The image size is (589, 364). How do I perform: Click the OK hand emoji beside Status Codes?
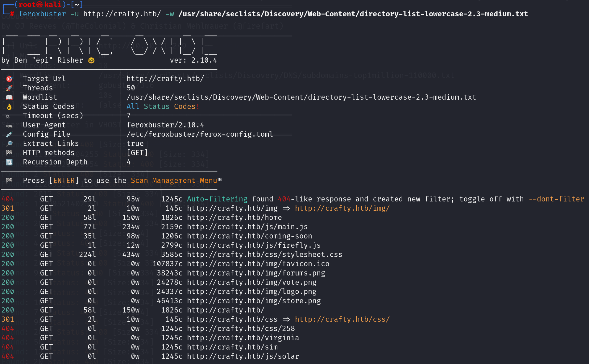(x=9, y=107)
